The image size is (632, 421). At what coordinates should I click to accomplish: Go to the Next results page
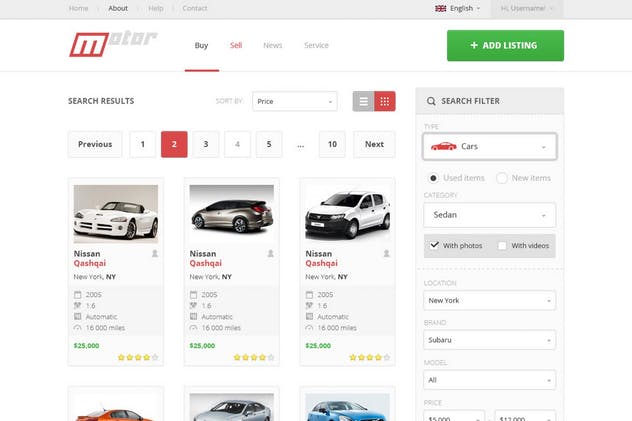[x=374, y=144]
